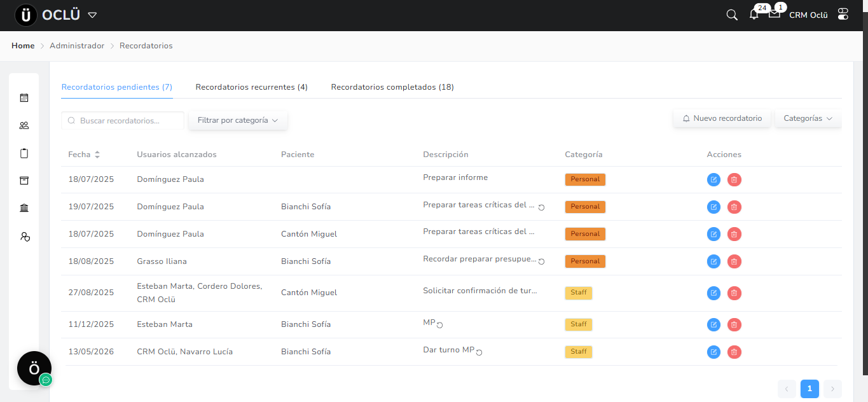Click Staff tag on 27/08/2025 row
This screenshot has width=868, height=402.
(x=579, y=293)
